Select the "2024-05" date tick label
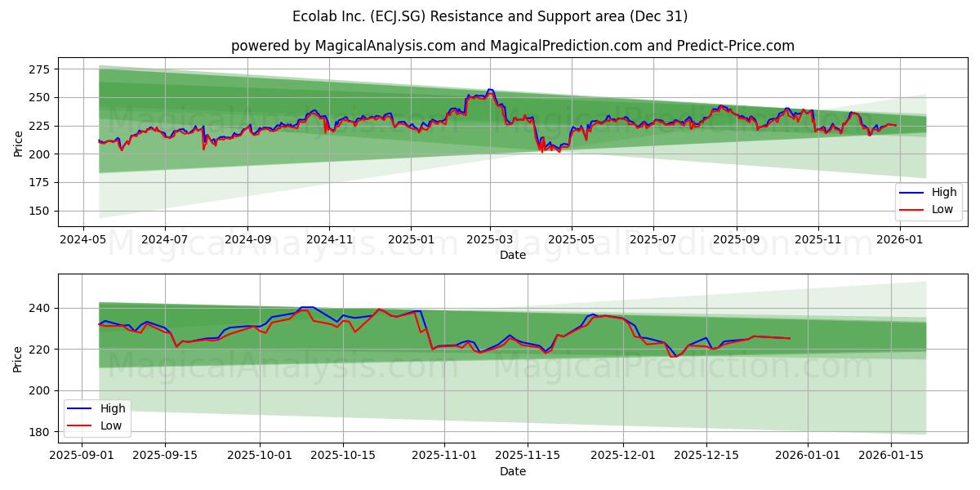 [x=83, y=240]
